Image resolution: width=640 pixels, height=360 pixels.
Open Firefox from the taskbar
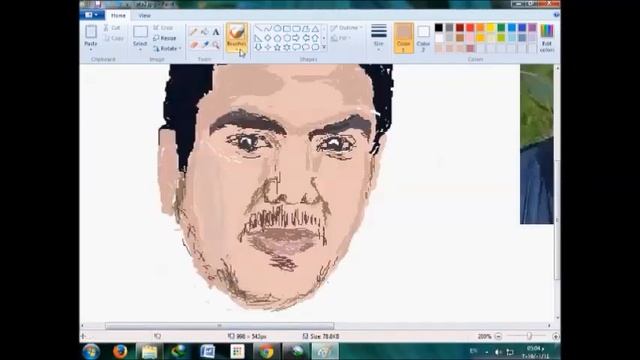(x=120, y=351)
